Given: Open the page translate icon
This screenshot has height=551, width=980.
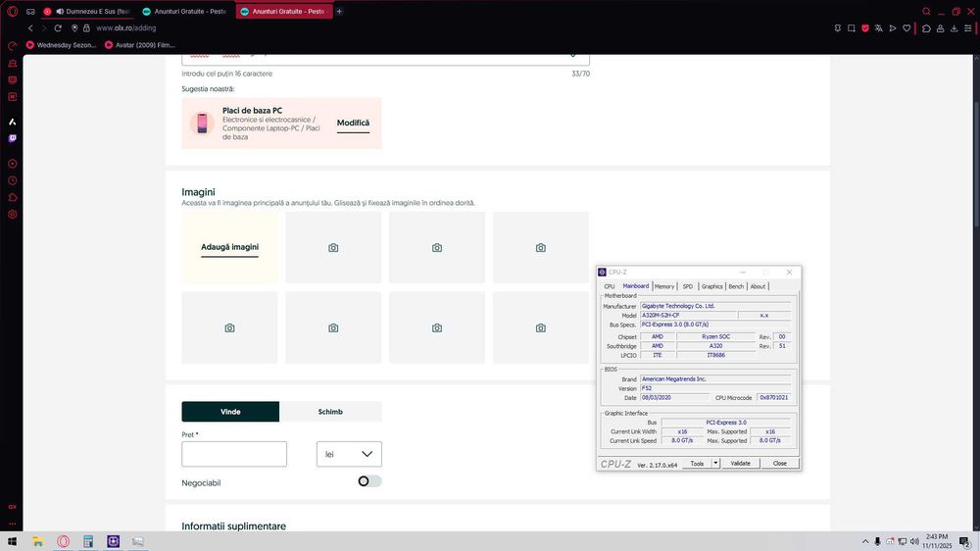Looking at the screenshot, I should (x=879, y=28).
